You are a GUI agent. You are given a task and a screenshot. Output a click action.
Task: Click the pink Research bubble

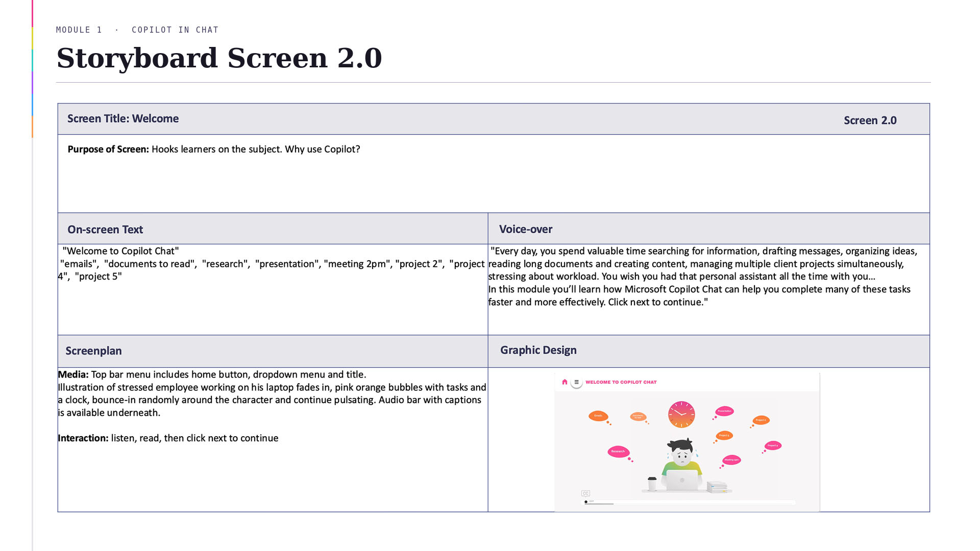618,452
